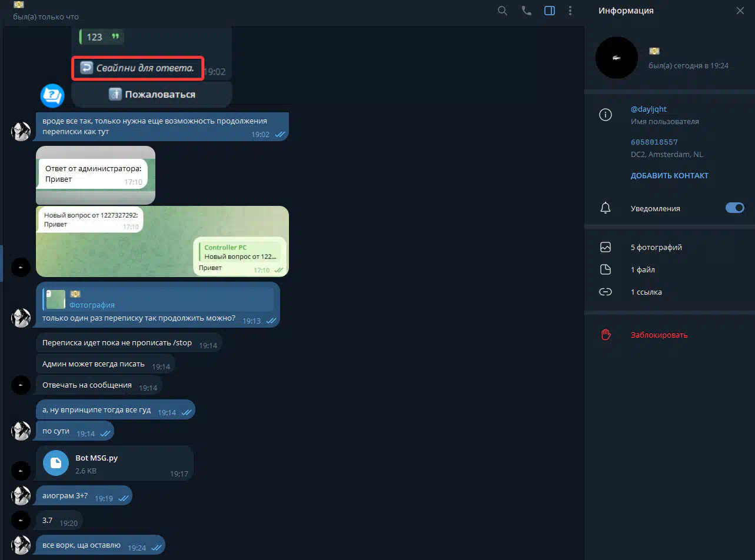Click the blue question-mark bot avatar
Image resolution: width=755 pixels, height=560 pixels.
click(x=52, y=95)
